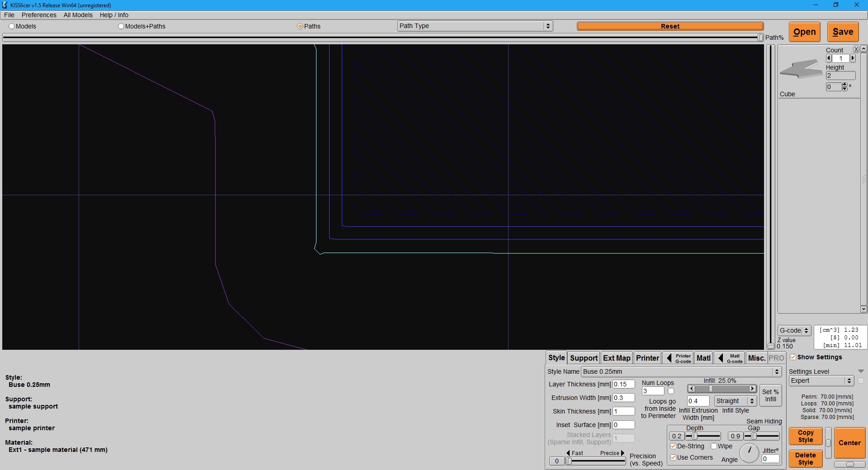Viewport: 868px width, 470px height.
Task: Enable the Wipe checkbox
Action: click(714, 446)
